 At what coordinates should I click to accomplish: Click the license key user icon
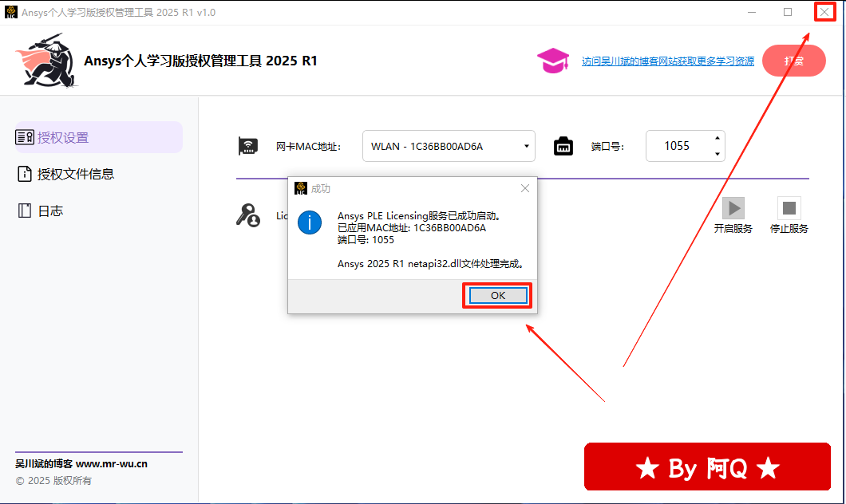tap(248, 215)
